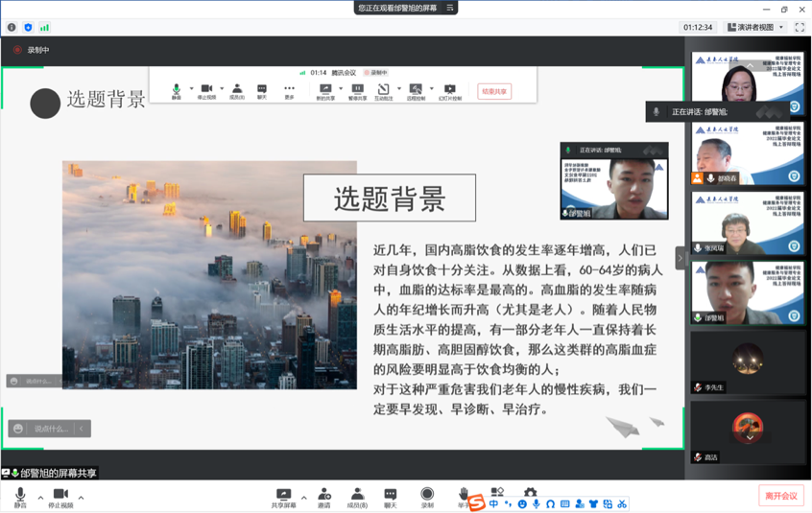Open audio options arrow beside 静音

[x=40, y=498]
